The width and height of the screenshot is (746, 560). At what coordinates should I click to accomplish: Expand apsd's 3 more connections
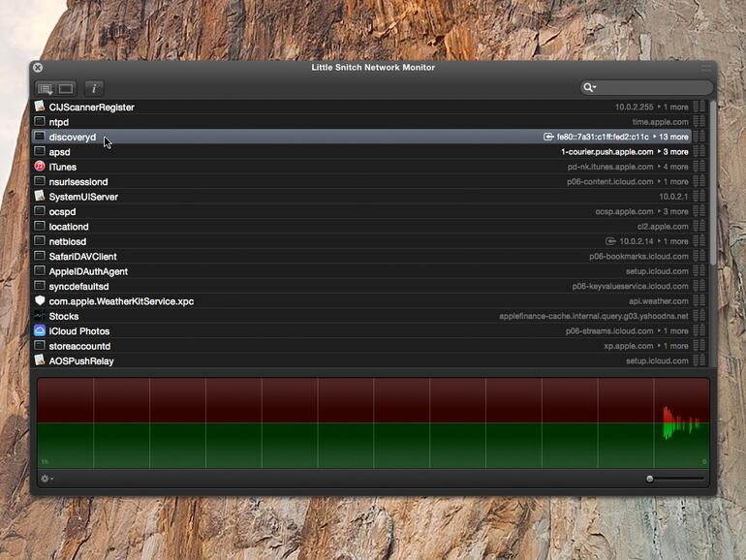point(672,152)
